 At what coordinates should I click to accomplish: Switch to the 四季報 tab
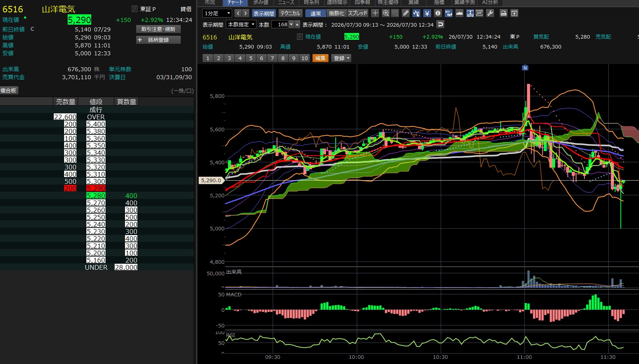[362, 2]
